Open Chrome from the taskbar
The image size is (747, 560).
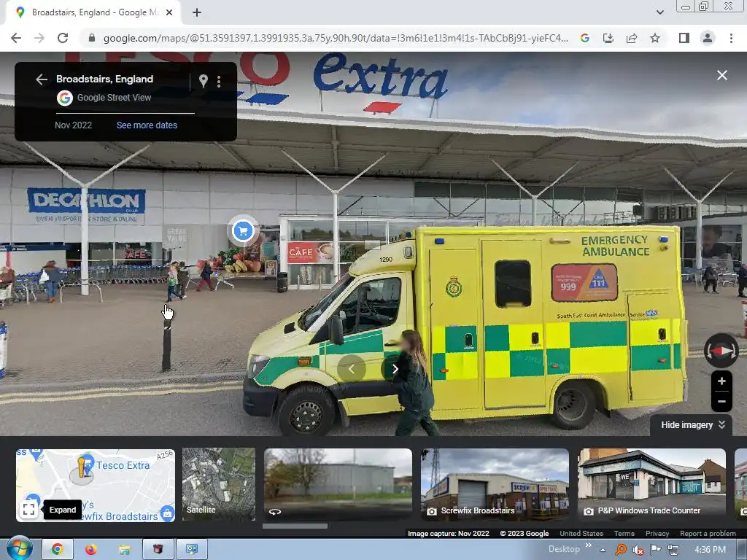point(58,550)
